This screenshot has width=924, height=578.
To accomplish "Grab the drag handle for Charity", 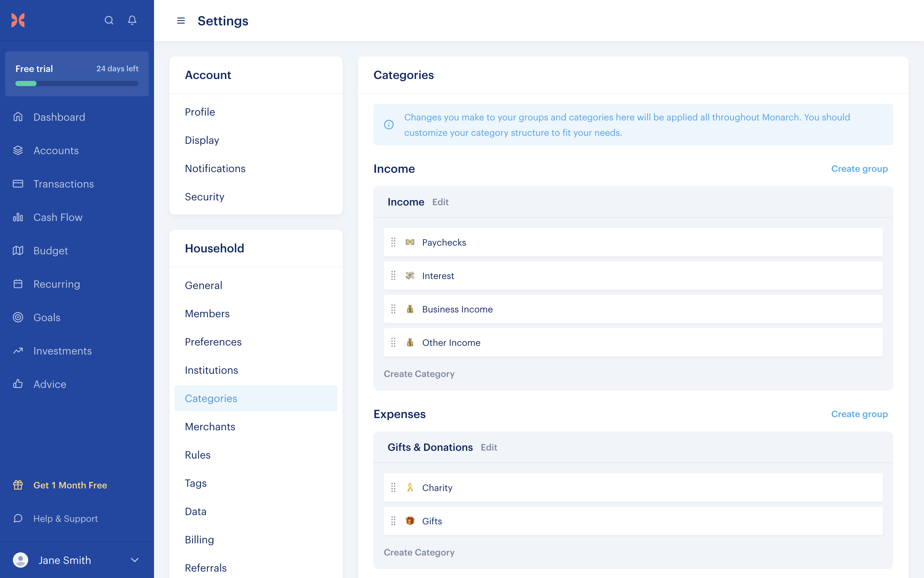I will point(393,487).
